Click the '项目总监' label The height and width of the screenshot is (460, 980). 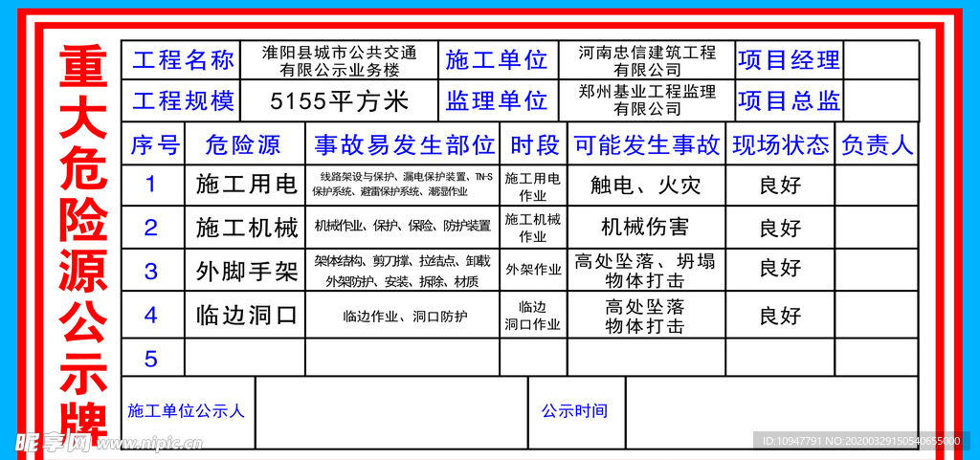point(789,100)
